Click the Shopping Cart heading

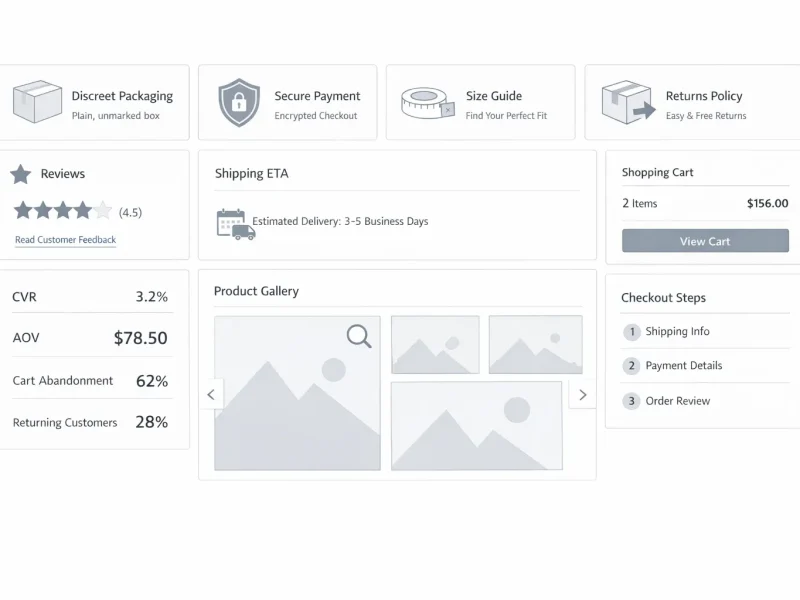coord(658,172)
